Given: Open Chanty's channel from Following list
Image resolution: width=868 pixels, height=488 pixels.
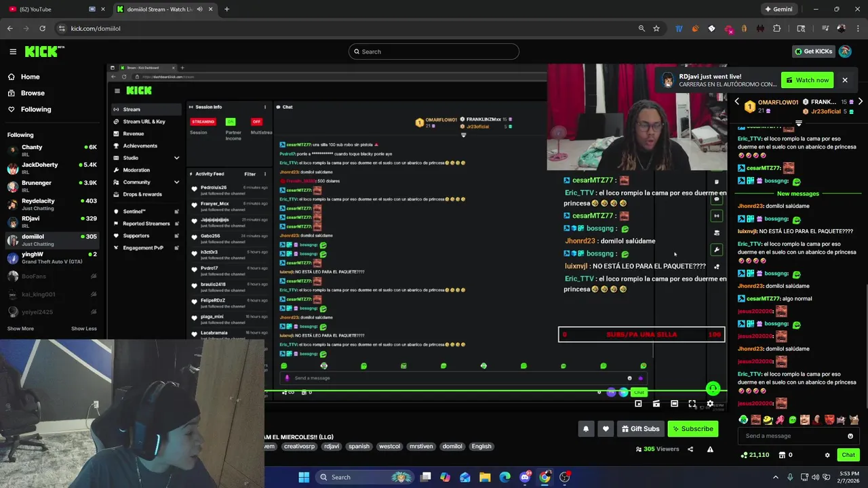Looking at the screenshot, I should [x=52, y=150].
